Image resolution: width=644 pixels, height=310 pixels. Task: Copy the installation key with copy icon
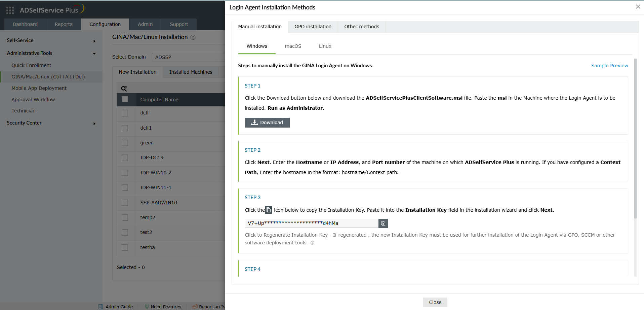coord(383,223)
